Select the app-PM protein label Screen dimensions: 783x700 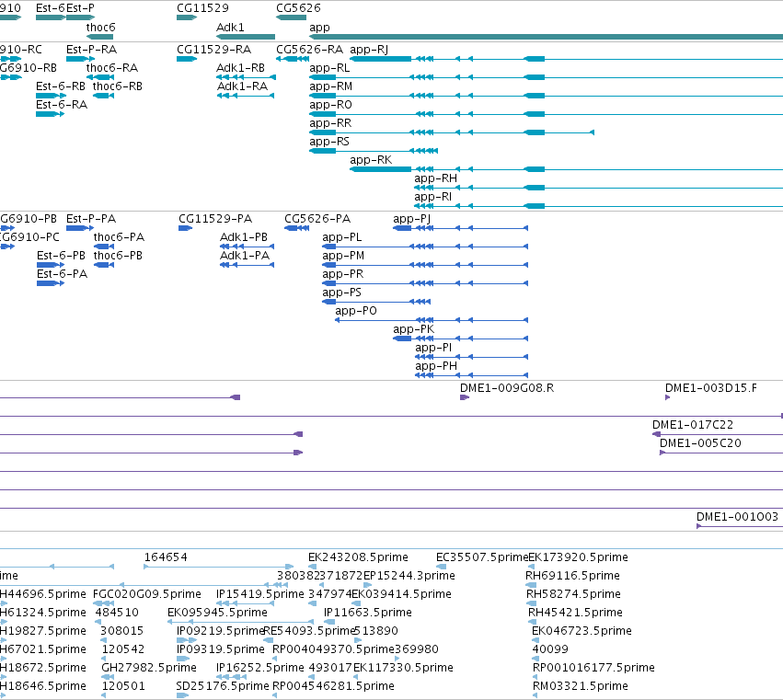pyautogui.click(x=343, y=256)
